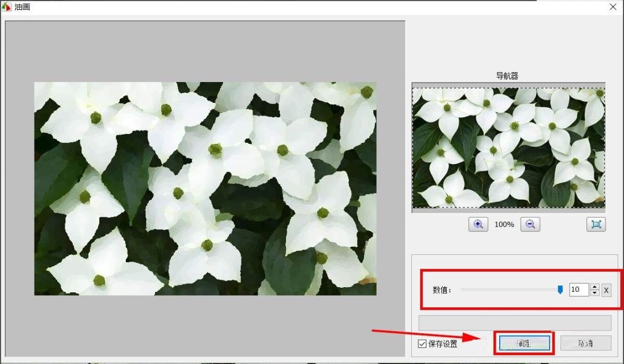This screenshot has height=364, width=624.
Task: Click the 导航器 label
Action: (x=507, y=76)
